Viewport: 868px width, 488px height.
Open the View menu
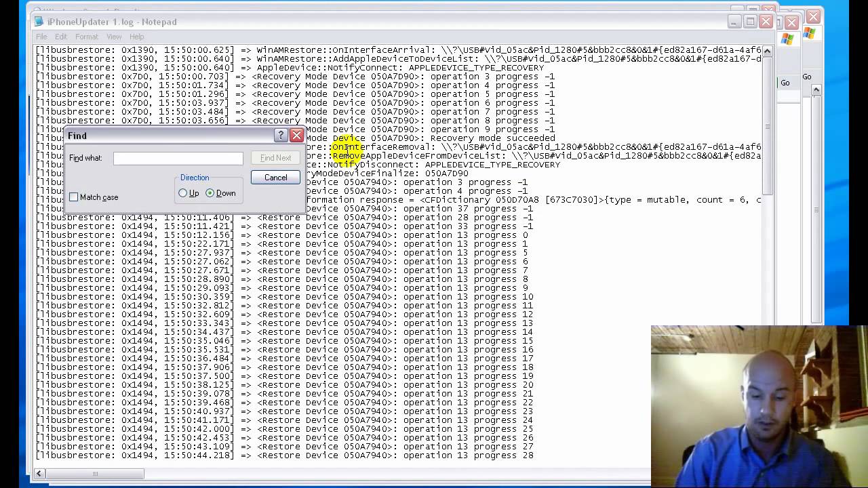tap(114, 37)
